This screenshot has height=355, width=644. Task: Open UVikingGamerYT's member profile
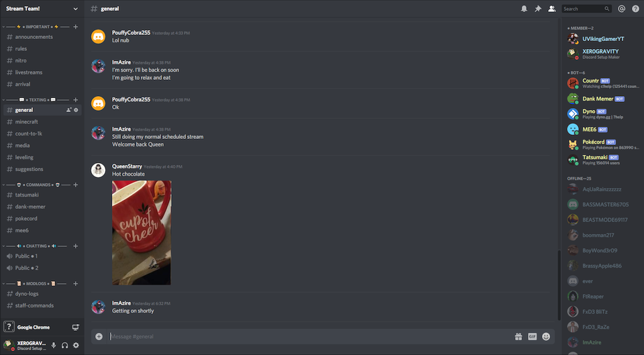(602, 39)
